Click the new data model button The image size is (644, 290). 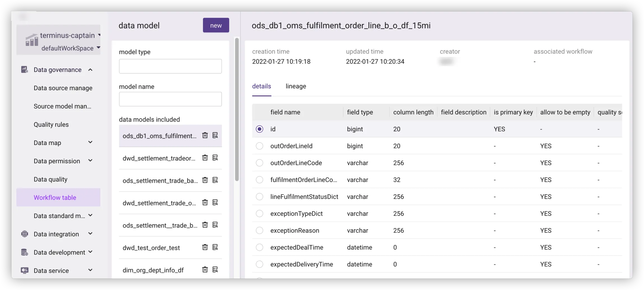(x=216, y=25)
